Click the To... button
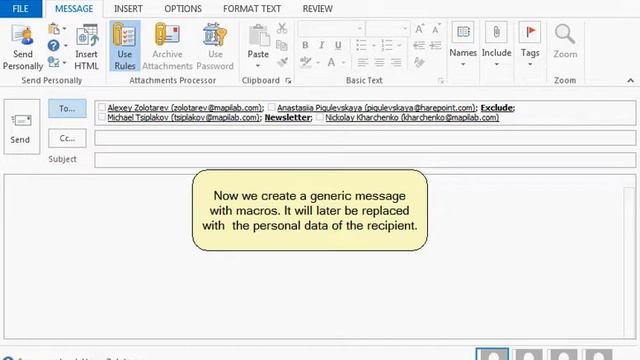This screenshot has height=360, width=640. tap(67, 109)
